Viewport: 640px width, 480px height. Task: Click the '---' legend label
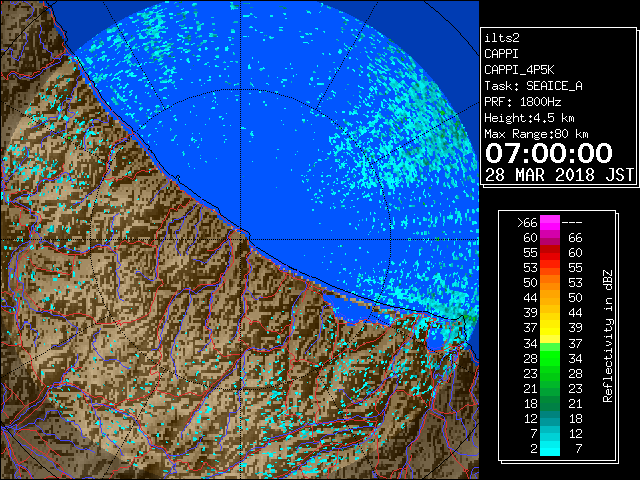pyautogui.click(x=572, y=223)
